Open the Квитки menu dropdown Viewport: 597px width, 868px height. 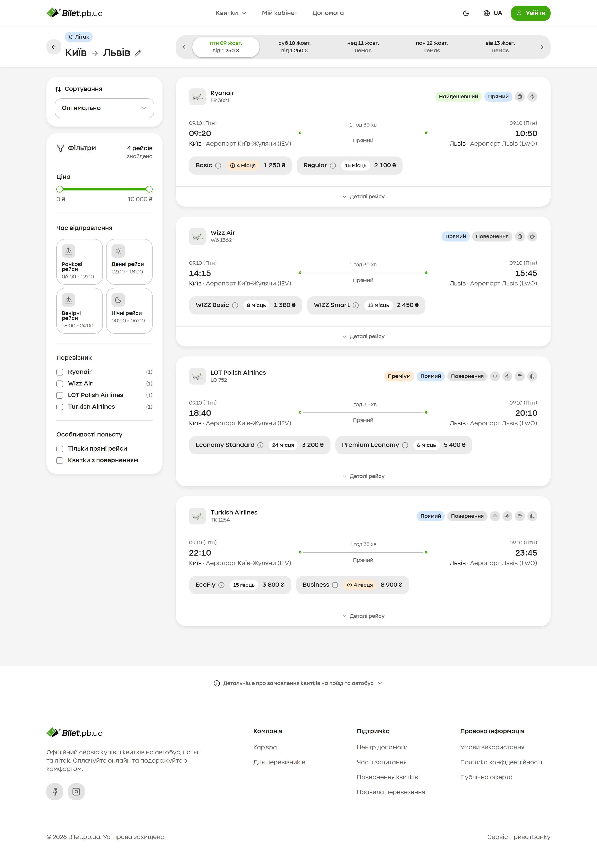point(231,13)
